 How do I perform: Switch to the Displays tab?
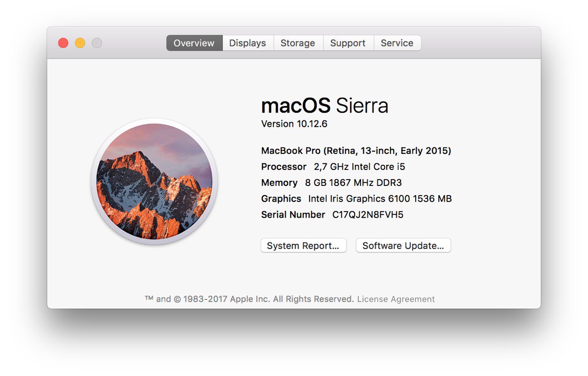point(248,43)
